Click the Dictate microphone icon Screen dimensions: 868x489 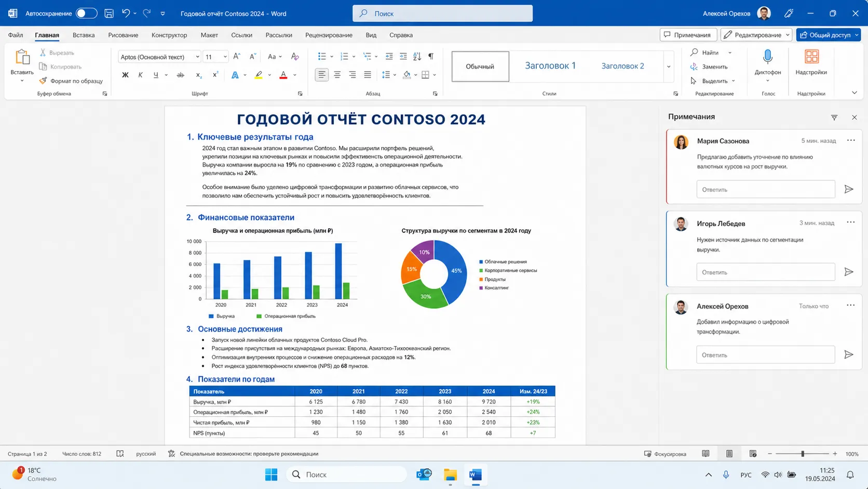pos(768,57)
